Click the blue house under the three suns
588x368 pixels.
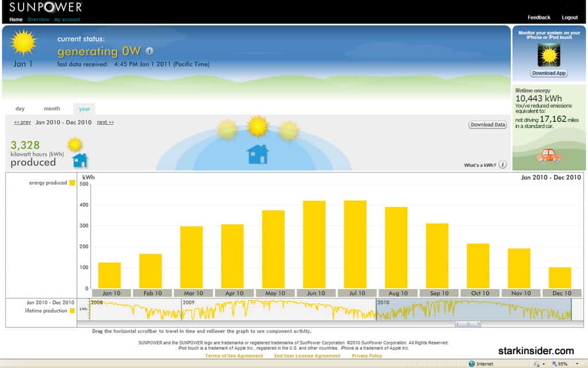[x=257, y=154]
